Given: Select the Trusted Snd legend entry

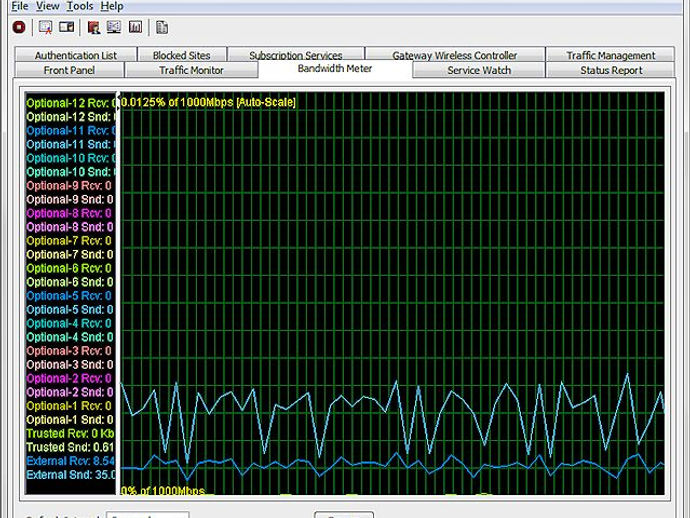Looking at the screenshot, I should coord(70,447).
